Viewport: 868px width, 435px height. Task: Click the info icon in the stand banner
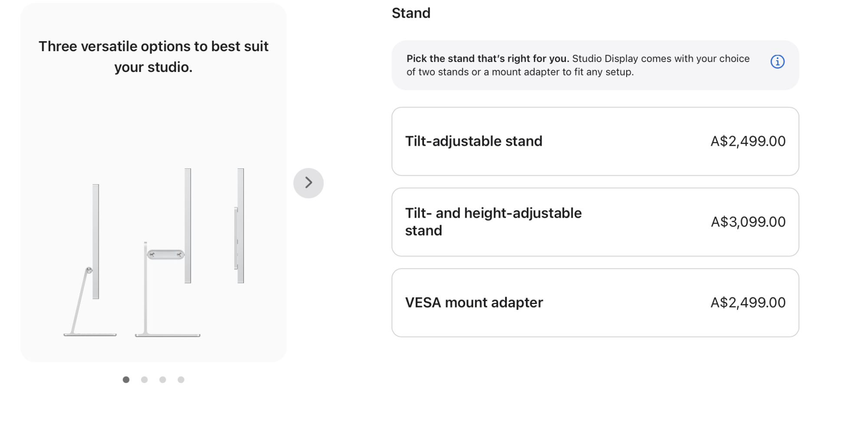(x=777, y=62)
